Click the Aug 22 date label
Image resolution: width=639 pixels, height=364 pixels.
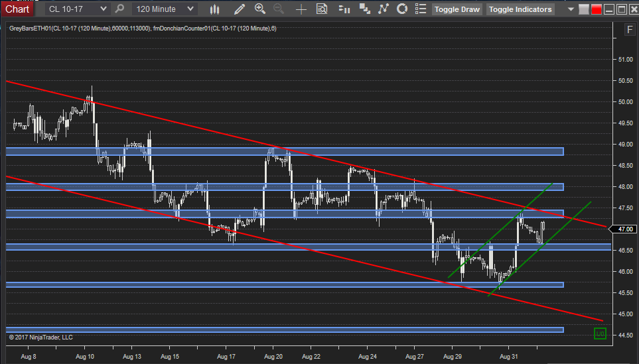[x=311, y=356]
